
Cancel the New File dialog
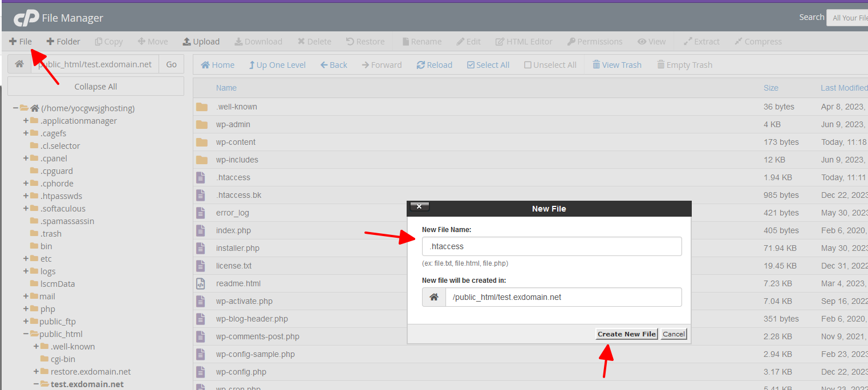[x=674, y=334]
